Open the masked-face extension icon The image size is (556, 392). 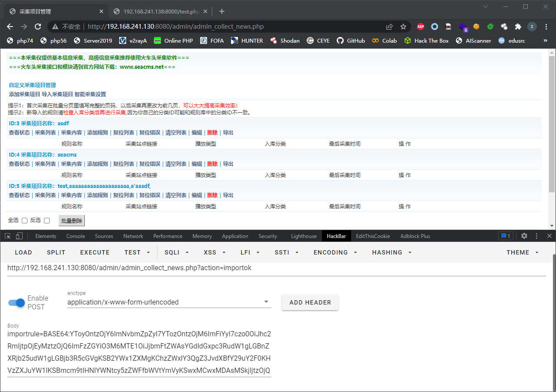point(449,27)
